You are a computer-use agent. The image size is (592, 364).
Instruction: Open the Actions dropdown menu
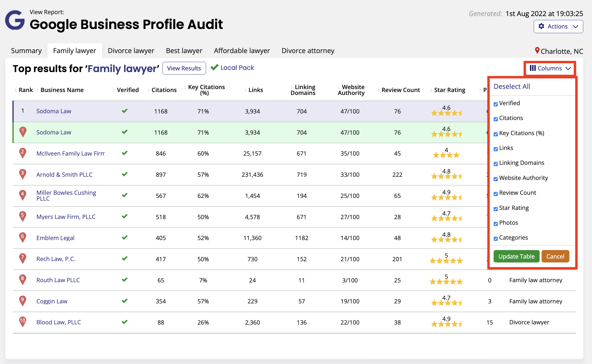[x=558, y=27]
